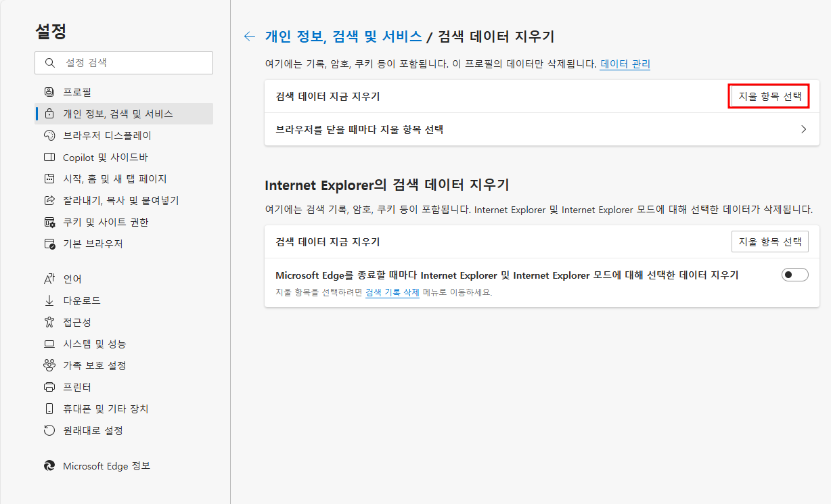This screenshot has width=831, height=504.
Task: Click 지울 항목 선택 button for Edge browsing data
Action: (769, 96)
